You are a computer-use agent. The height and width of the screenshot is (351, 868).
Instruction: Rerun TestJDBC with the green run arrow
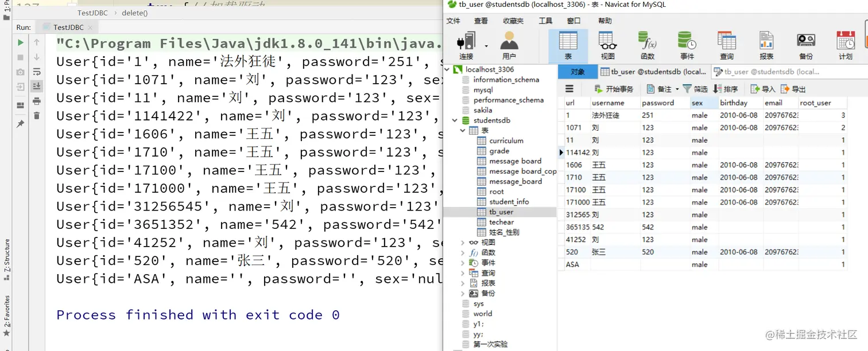point(21,42)
